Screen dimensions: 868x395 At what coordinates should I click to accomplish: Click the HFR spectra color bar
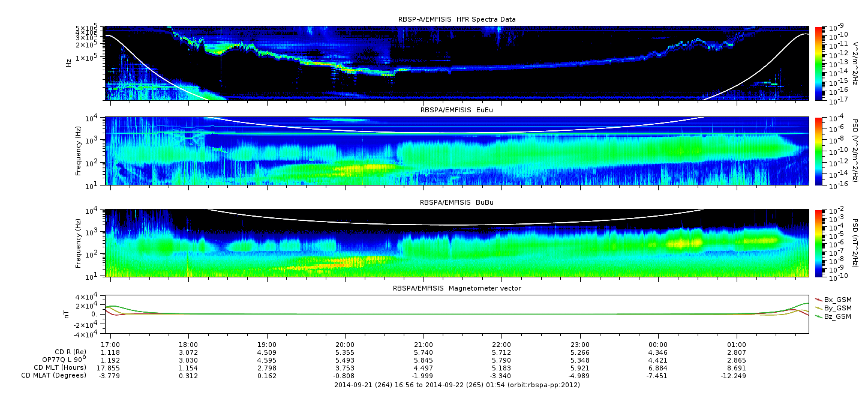click(x=818, y=62)
